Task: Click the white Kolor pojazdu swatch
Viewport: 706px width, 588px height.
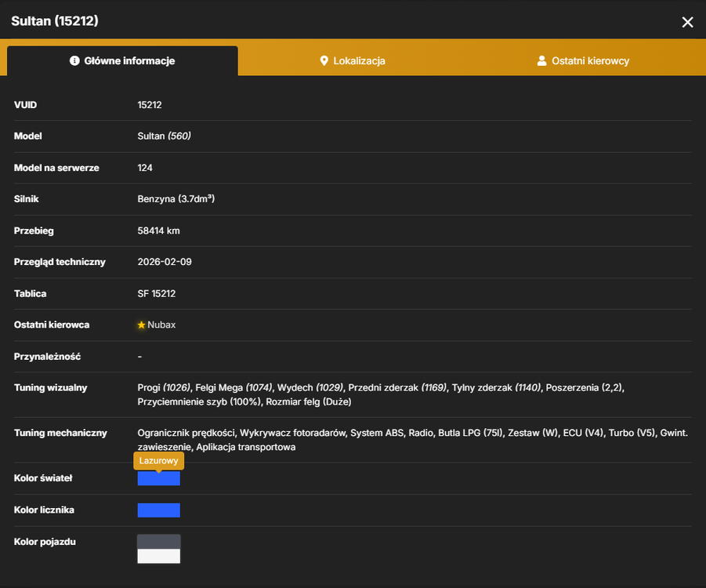Action: click(158, 556)
